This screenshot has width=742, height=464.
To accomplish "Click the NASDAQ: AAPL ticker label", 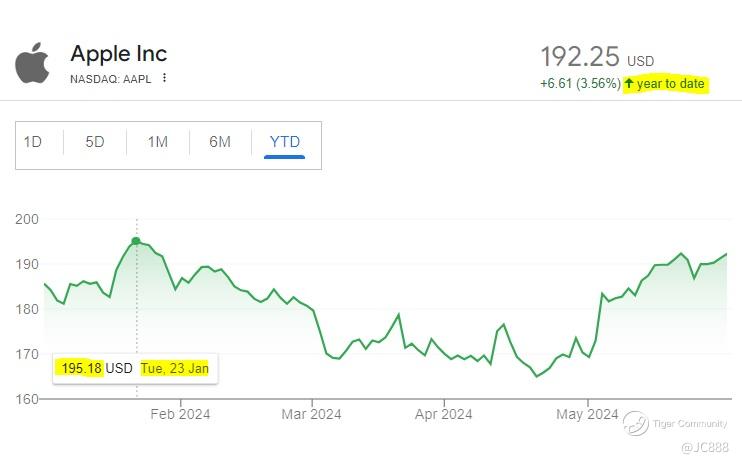I will pyautogui.click(x=110, y=79).
